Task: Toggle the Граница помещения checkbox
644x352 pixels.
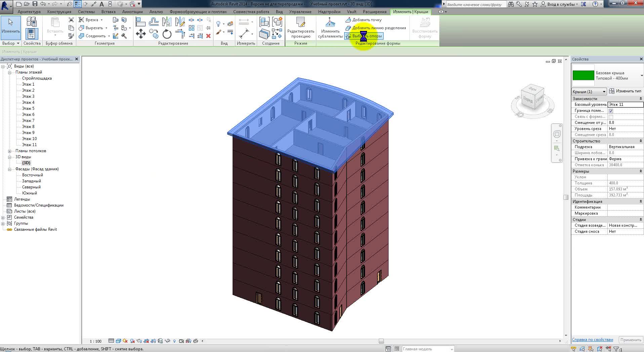Action: (611, 111)
